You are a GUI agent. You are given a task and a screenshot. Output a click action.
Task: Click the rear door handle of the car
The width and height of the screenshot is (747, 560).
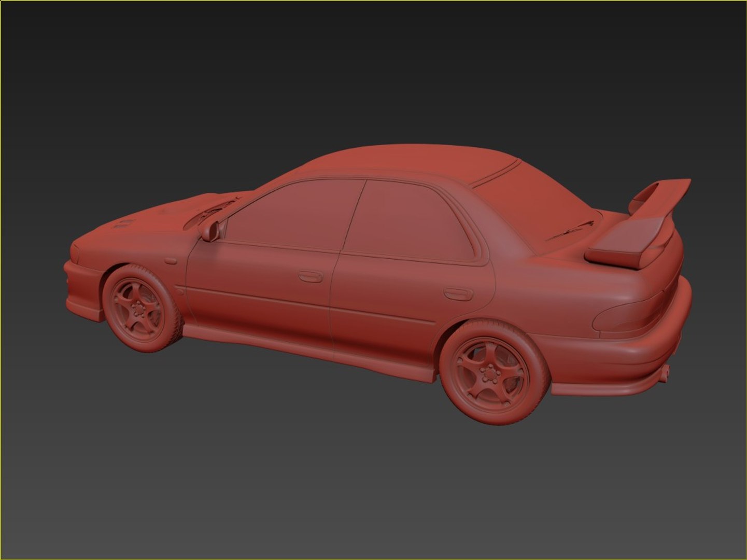[458, 294]
